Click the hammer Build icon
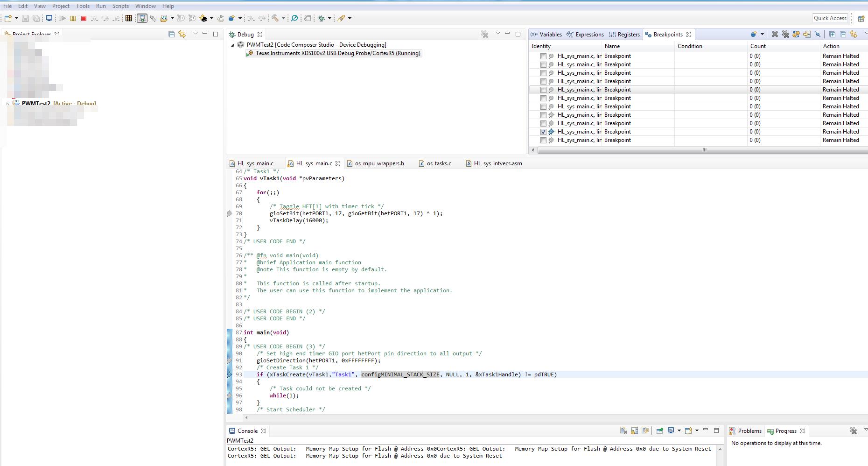 tap(275, 18)
